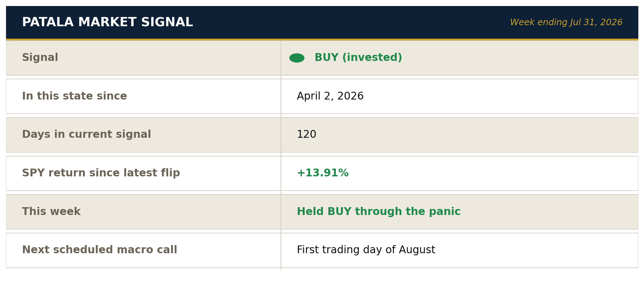
Task: Select the Signal row label
Action: point(40,58)
